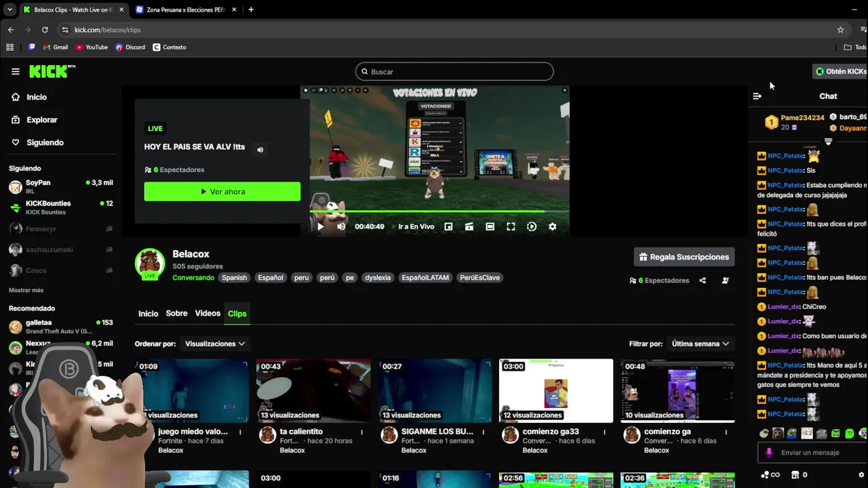Click the Conversando category link
The height and width of the screenshot is (488, 868).
[x=193, y=278]
